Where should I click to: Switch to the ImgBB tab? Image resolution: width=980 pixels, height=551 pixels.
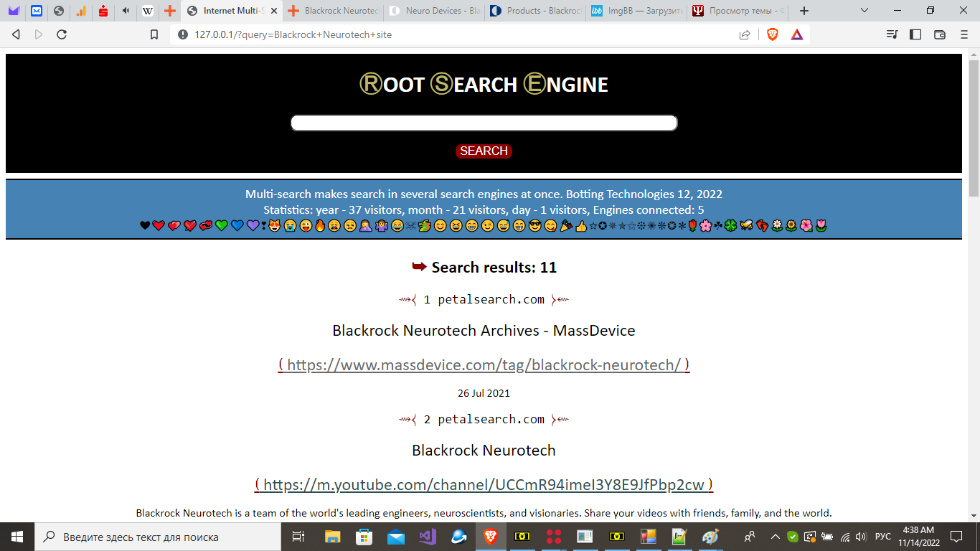coord(636,11)
